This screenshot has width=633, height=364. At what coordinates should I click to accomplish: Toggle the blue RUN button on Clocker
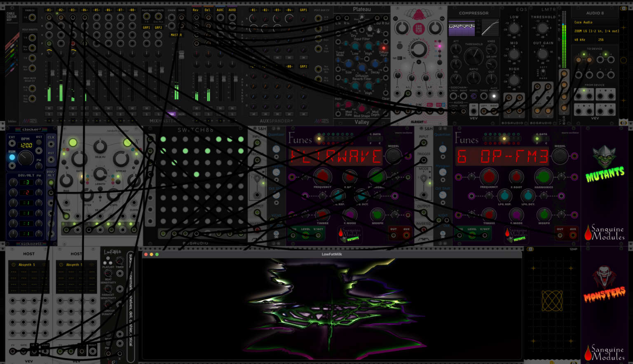12,157
